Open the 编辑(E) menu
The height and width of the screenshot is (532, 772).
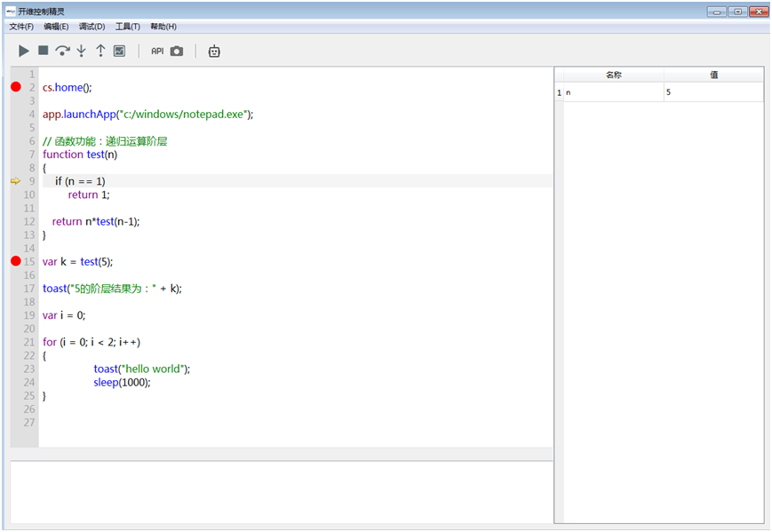(56, 27)
